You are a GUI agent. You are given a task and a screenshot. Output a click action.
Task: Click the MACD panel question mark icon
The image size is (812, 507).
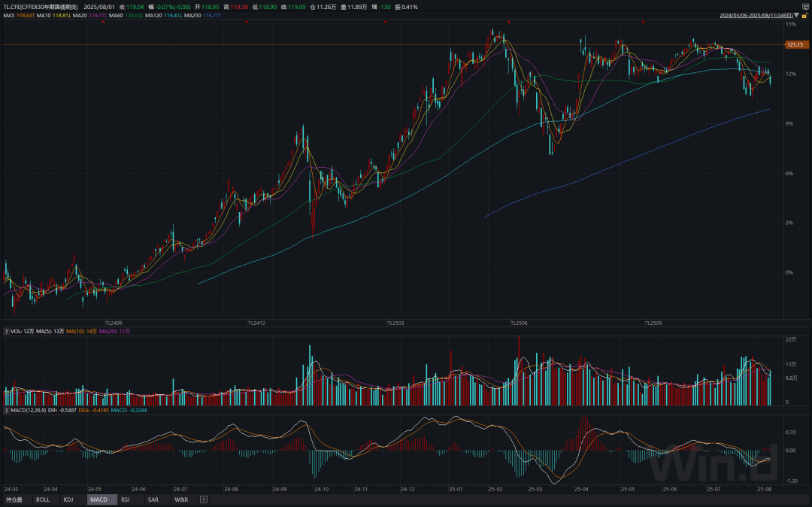pos(6,410)
